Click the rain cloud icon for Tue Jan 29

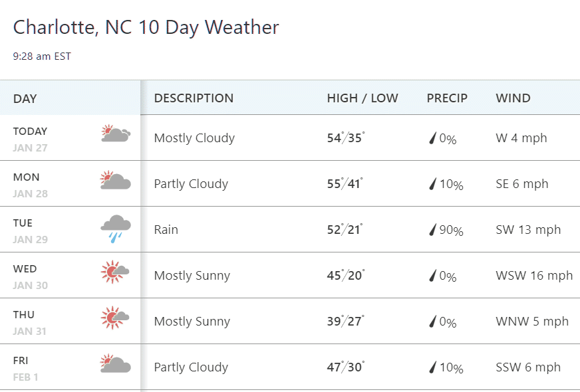click(116, 229)
